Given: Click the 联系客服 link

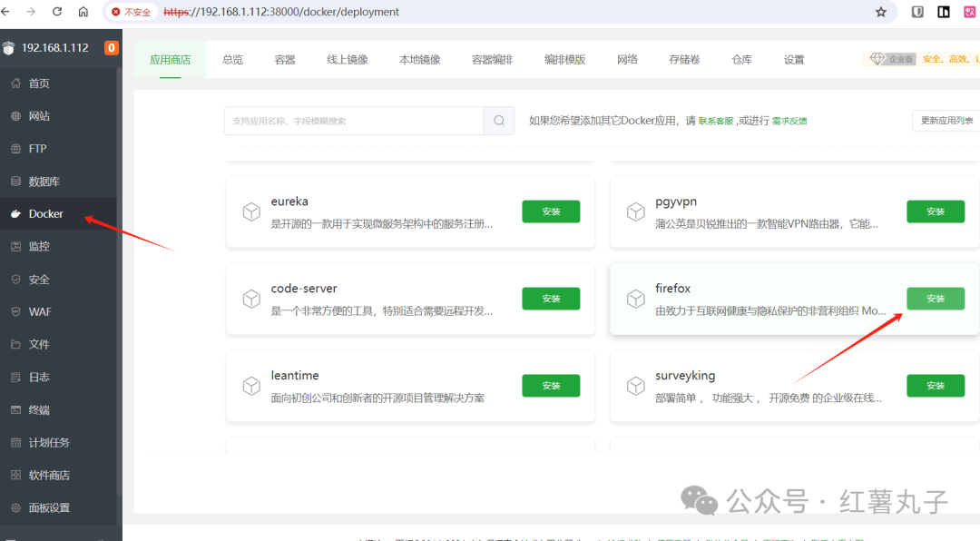Looking at the screenshot, I should (x=716, y=121).
